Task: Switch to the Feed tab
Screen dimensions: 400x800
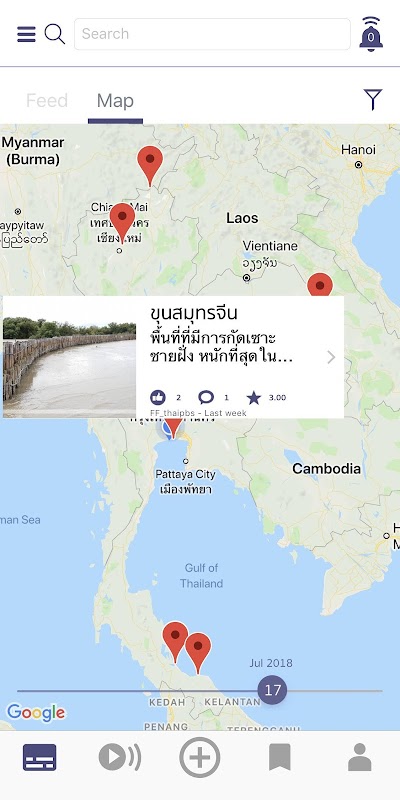Action: (x=47, y=101)
